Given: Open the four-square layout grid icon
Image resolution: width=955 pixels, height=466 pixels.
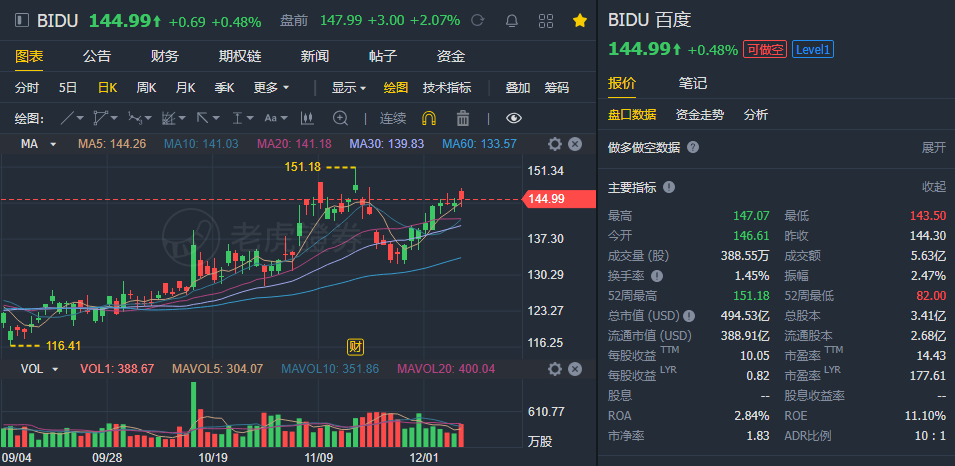Looking at the screenshot, I should 546,21.
